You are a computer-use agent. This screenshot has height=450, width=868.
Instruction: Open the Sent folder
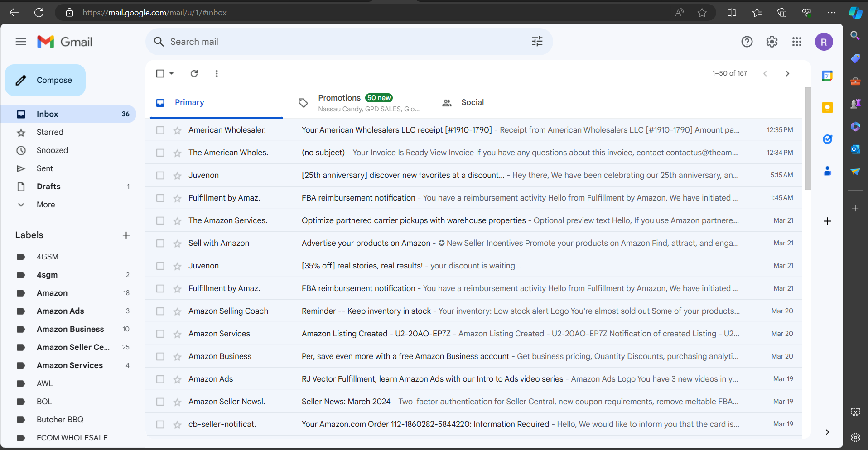pyautogui.click(x=68, y=168)
